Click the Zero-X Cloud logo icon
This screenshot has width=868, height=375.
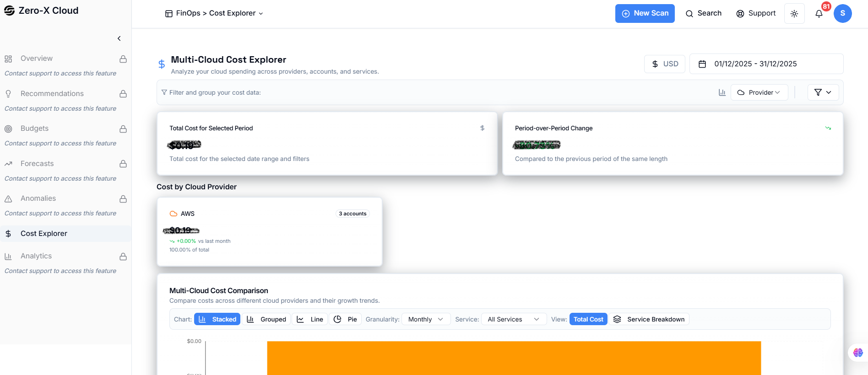coord(9,11)
